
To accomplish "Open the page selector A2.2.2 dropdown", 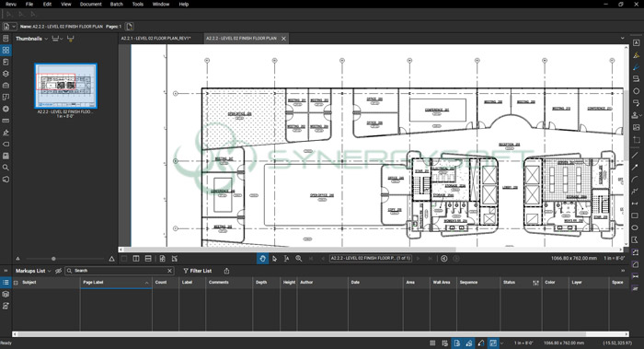I will pyautogui.click(x=370, y=259).
